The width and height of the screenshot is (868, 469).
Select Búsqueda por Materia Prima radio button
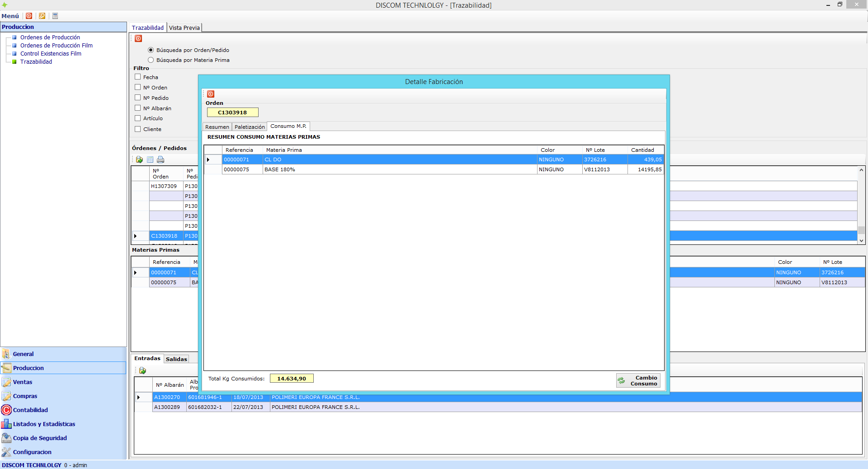(x=151, y=60)
